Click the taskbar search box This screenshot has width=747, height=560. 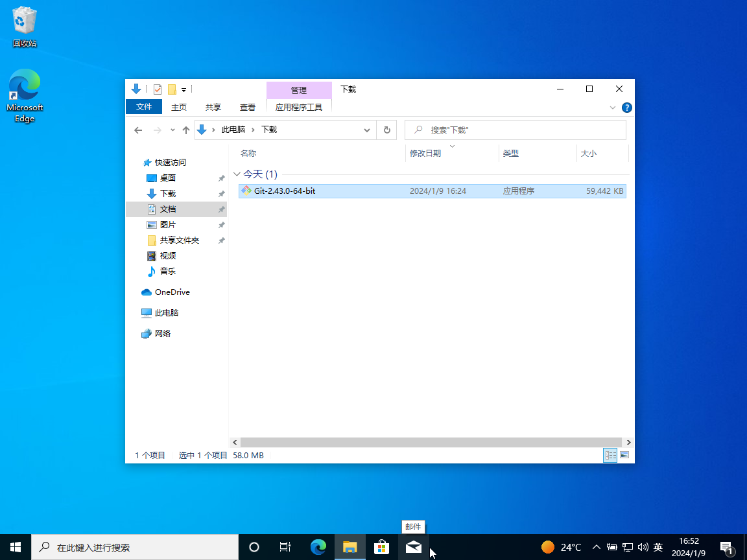[135, 547]
